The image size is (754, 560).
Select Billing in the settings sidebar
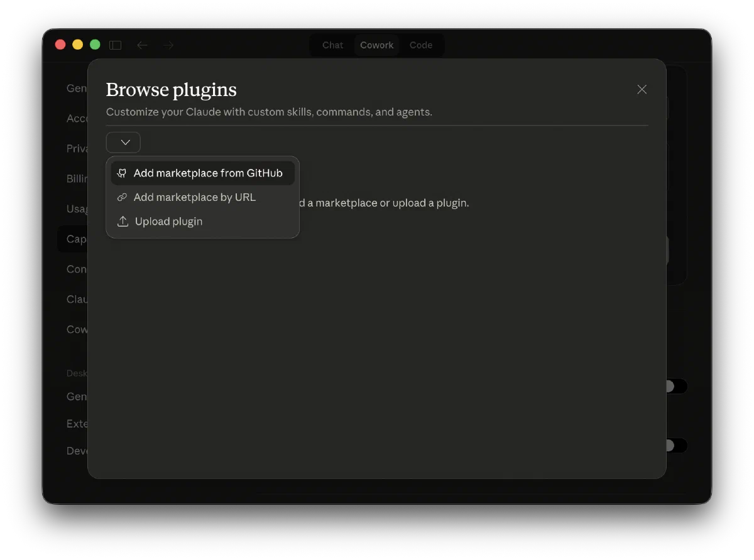tap(75, 178)
